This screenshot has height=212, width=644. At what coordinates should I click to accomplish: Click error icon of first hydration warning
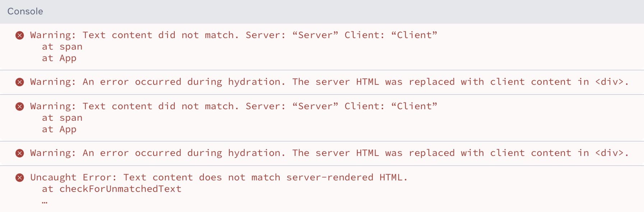pyautogui.click(x=20, y=82)
